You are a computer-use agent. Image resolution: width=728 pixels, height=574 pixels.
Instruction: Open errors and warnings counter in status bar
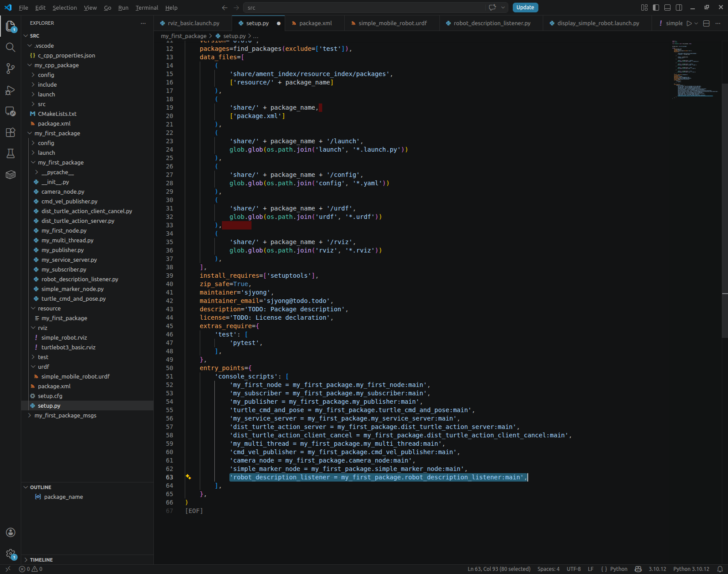click(30, 569)
